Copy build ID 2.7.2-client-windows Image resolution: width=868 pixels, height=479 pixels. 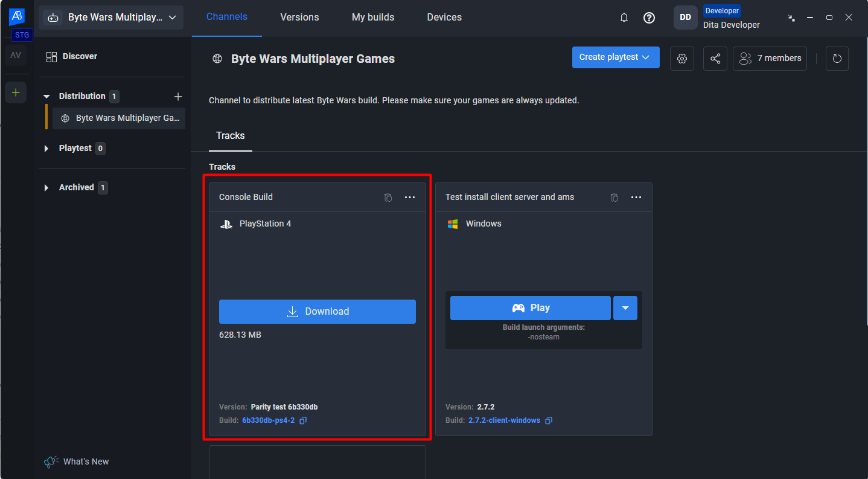[x=549, y=420]
